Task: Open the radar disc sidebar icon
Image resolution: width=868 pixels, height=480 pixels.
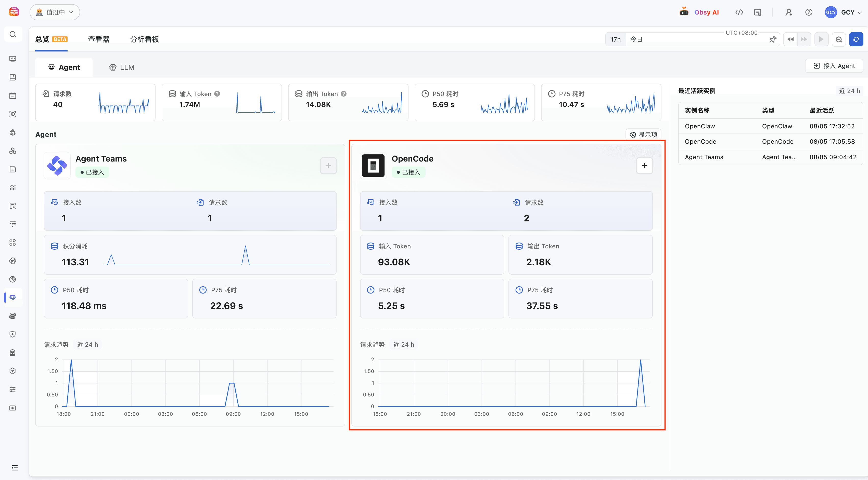Action: pyautogui.click(x=13, y=279)
